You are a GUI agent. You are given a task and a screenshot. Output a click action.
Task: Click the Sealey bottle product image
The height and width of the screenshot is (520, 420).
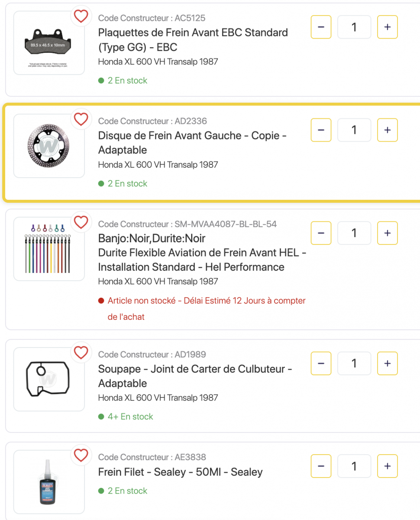pyautogui.click(x=49, y=481)
